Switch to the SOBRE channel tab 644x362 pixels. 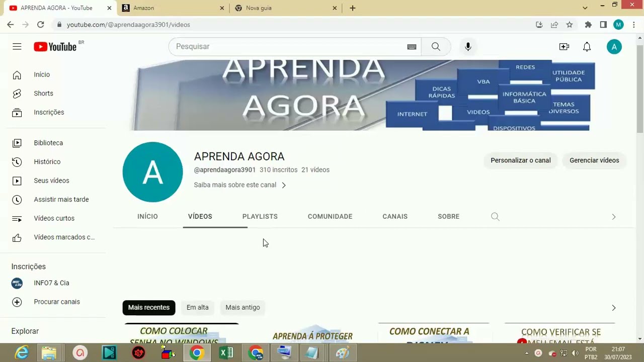click(448, 217)
